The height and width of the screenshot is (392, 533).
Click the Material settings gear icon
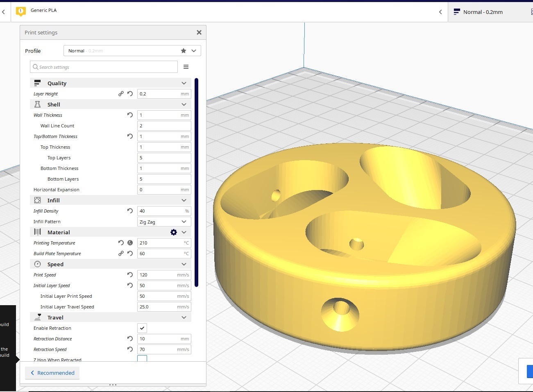(174, 232)
